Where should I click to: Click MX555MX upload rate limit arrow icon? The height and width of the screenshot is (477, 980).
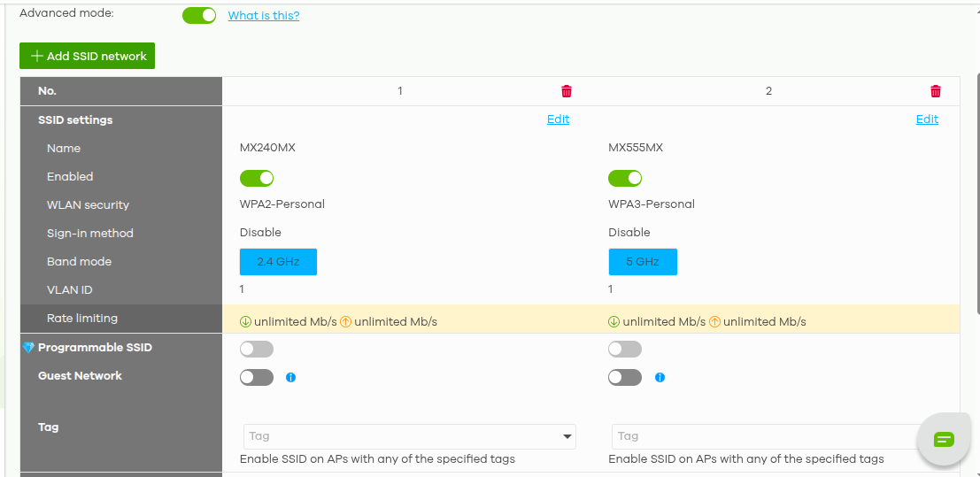click(714, 322)
